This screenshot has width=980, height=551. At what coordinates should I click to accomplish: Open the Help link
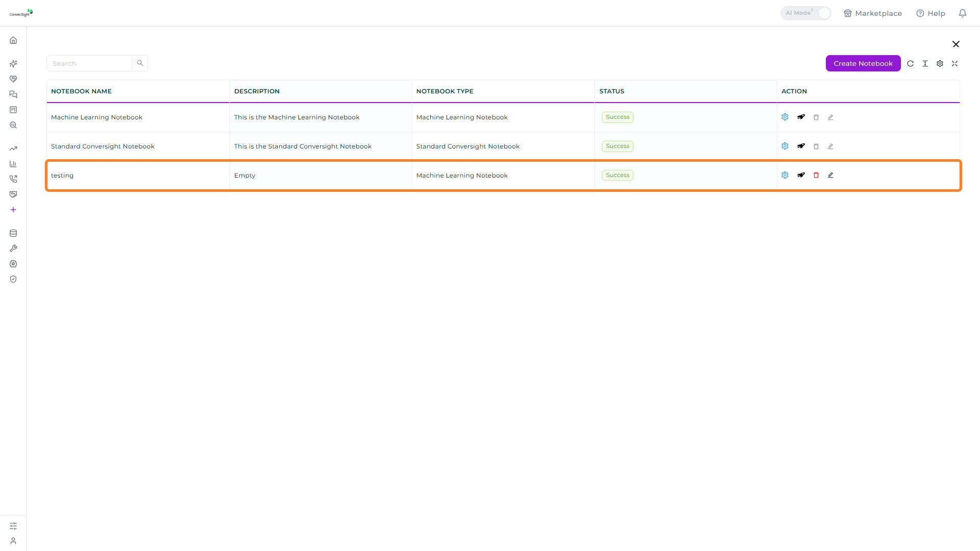coord(930,13)
